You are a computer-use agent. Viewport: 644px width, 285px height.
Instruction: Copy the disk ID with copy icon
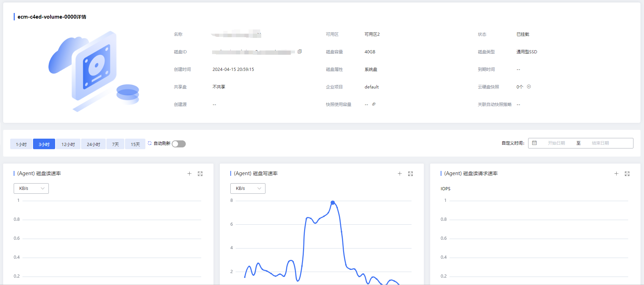point(300,52)
